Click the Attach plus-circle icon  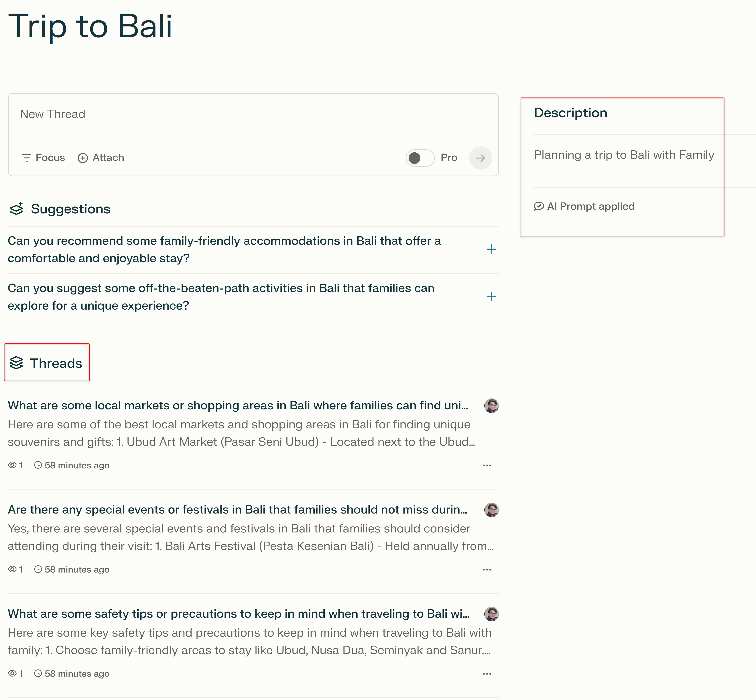point(82,158)
